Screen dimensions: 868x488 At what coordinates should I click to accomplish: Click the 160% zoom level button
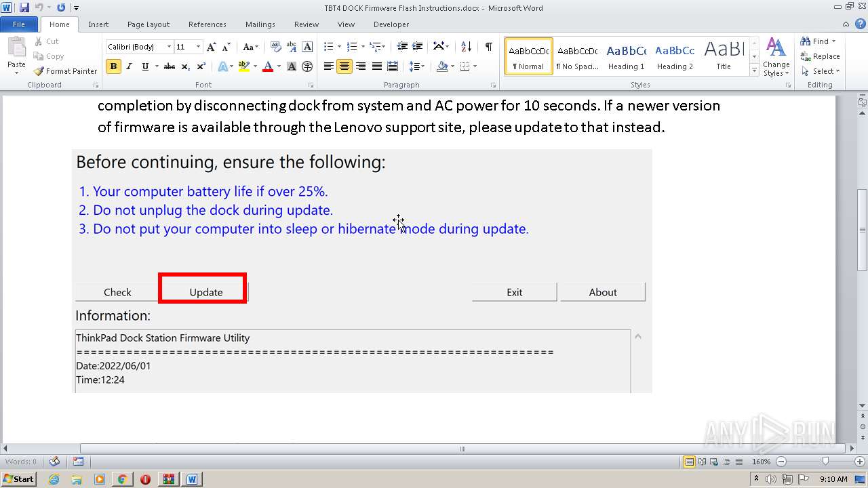(x=761, y=462)
